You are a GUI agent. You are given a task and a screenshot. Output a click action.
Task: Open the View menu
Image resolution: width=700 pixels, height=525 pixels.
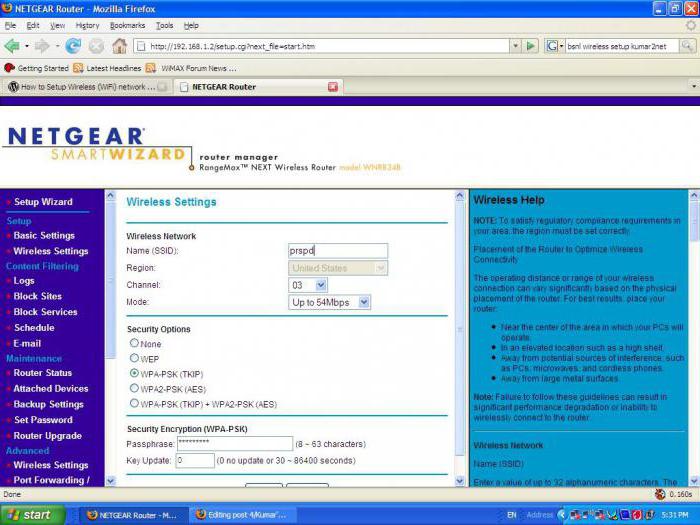click(x=57, y=25)
